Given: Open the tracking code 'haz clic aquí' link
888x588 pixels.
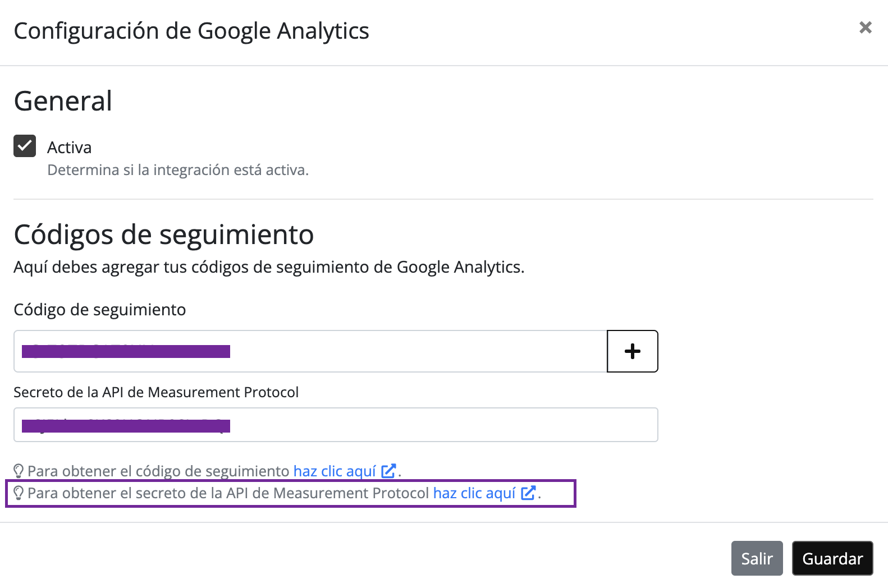Looking at the screenshot, I should pos(335,471).
